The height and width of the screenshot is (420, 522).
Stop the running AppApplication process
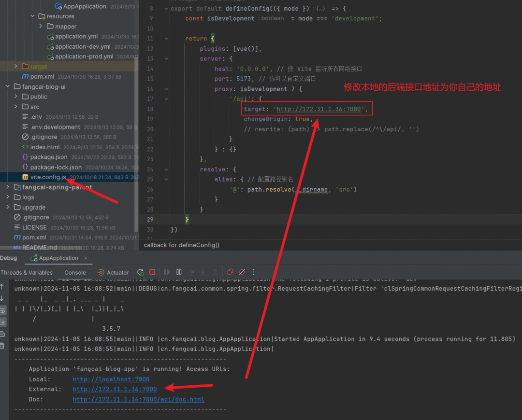click(x=152, y=272)
